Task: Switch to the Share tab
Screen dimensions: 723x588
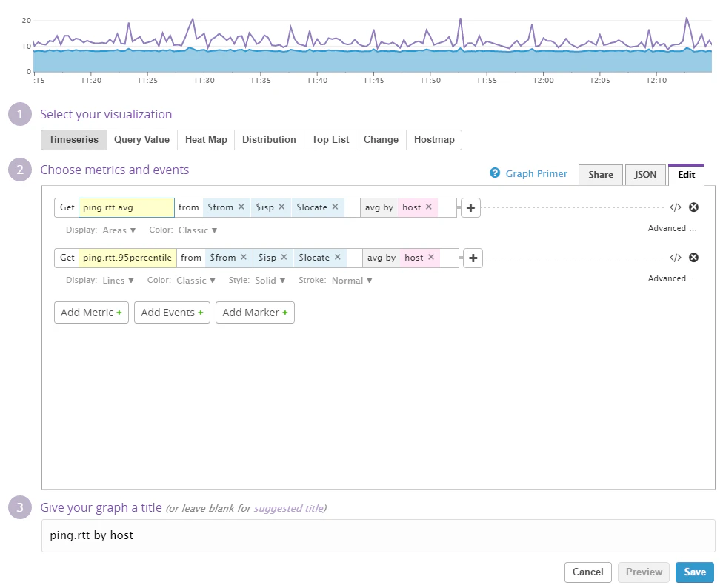Action: pos(601,175)
